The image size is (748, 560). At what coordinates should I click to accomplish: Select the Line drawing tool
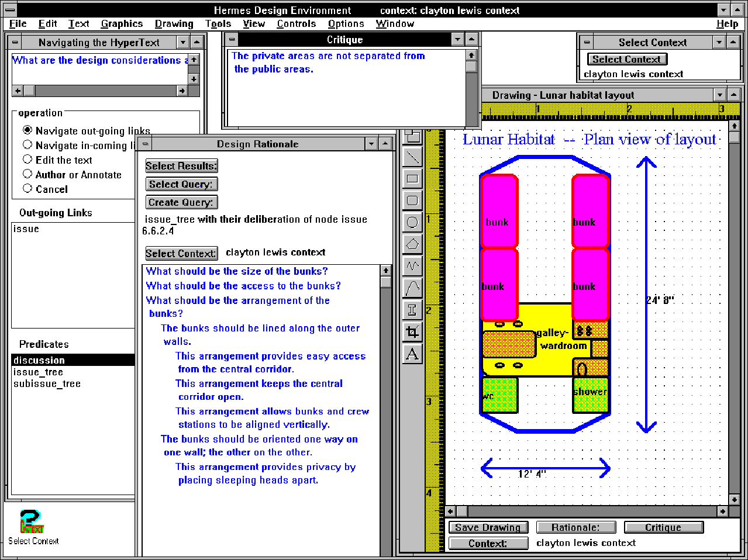click(x=412, y=157)
